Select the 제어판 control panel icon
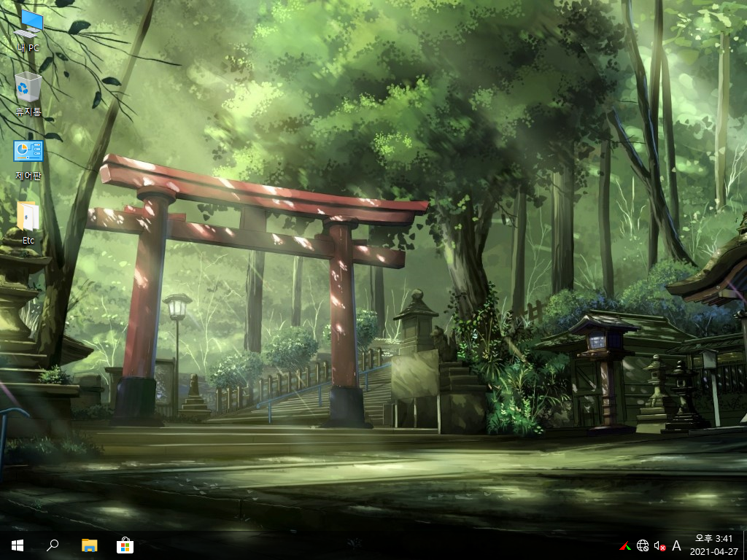 28,160
